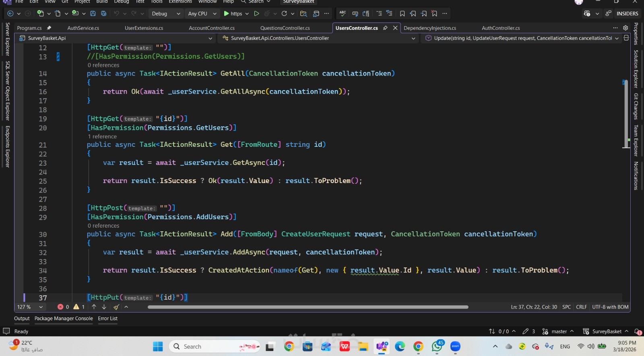Click the code cleanup broom icon
This screenshot has width=644, height=356.
[116, 307]
